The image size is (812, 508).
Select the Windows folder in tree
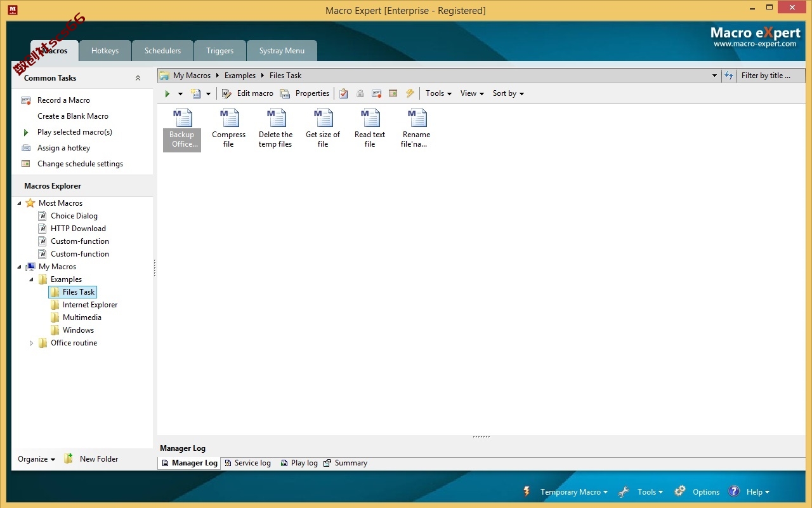coord(78,330)
